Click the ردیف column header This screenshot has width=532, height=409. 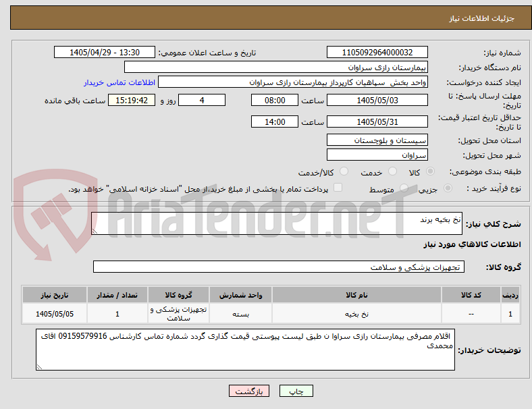tap(510, 295)
